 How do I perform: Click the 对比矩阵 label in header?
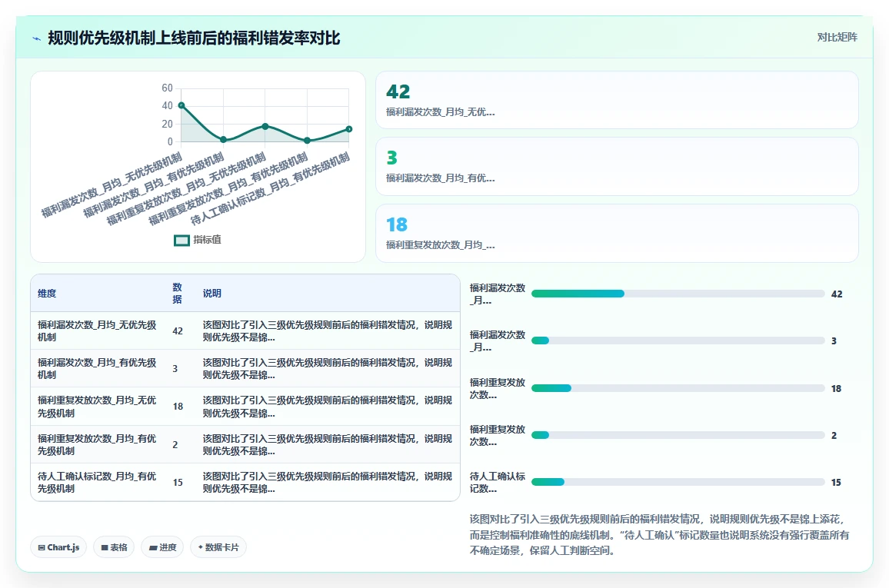tap(837, 38)
